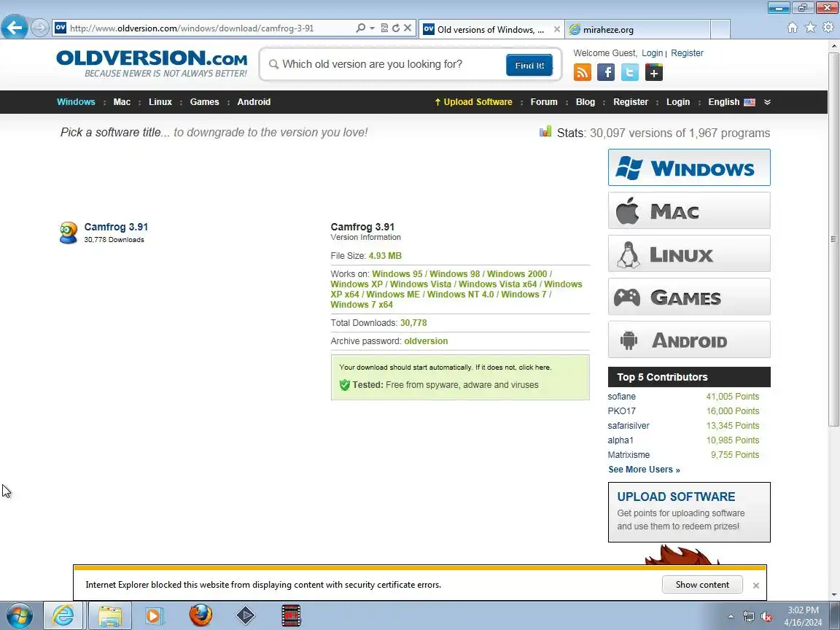
Task: Open the Mac nav menu item
Action: [x=122, y=102]
